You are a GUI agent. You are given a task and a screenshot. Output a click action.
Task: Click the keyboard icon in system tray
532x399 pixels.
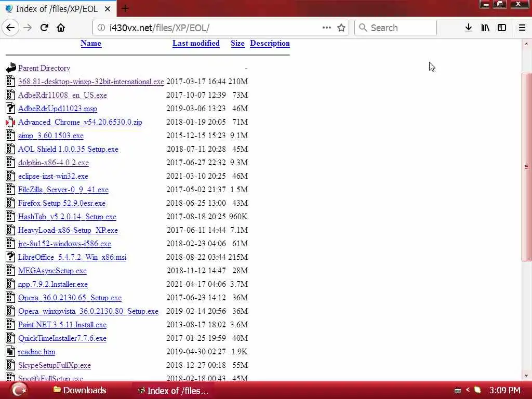pos(458,391)
